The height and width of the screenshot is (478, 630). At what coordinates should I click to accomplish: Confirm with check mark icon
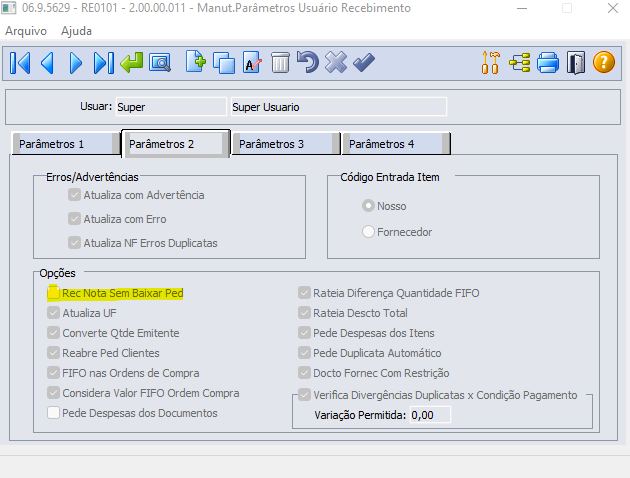(x=364, y=63)
